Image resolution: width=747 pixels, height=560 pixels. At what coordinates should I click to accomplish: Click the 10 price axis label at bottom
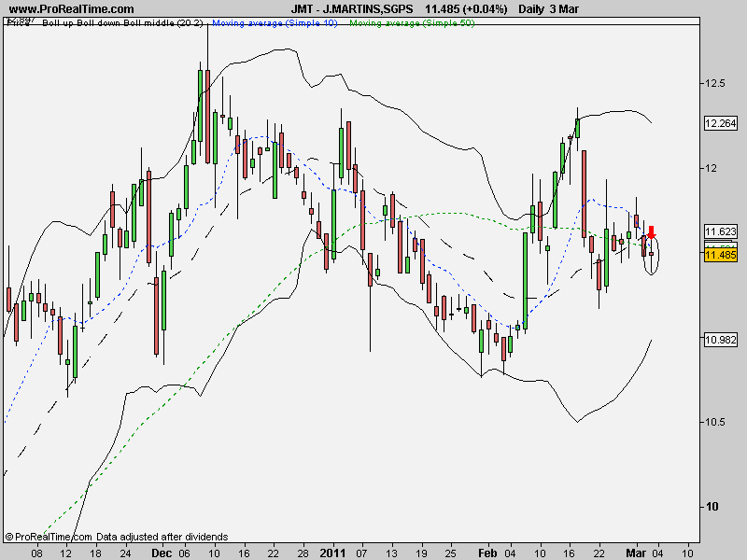pyautogui.click(x=712, y=507)
